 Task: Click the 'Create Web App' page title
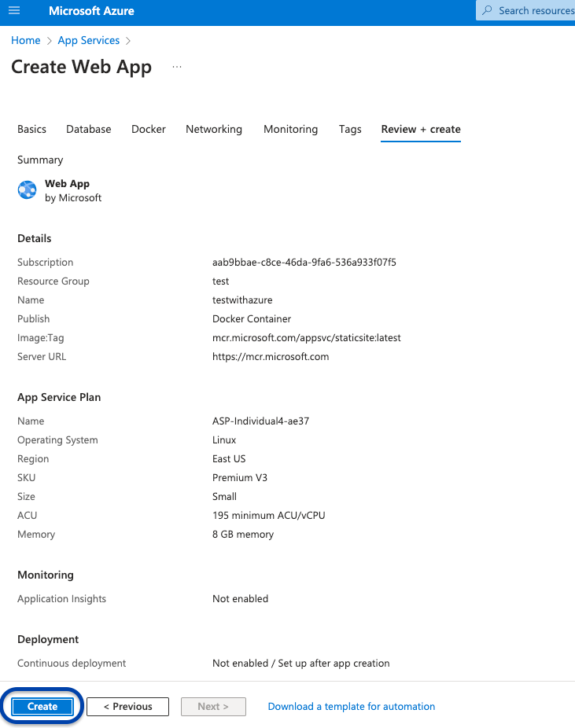coord(81,67)
